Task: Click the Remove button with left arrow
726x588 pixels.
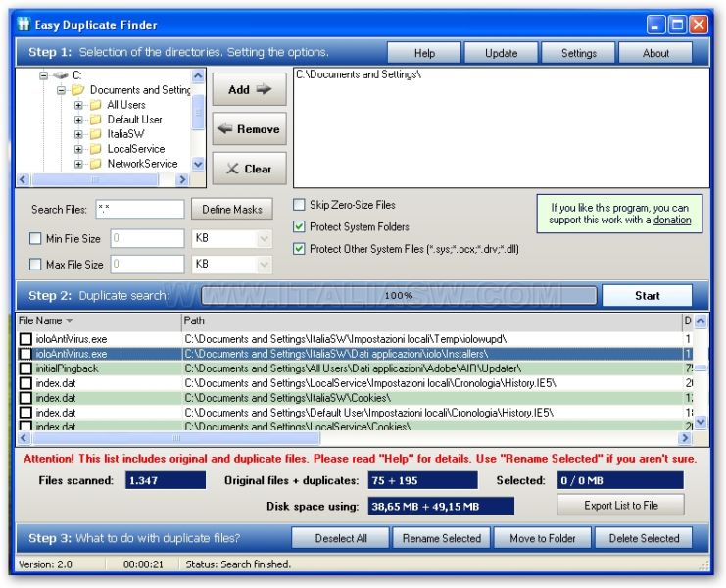Action: (x=250, y=128)
